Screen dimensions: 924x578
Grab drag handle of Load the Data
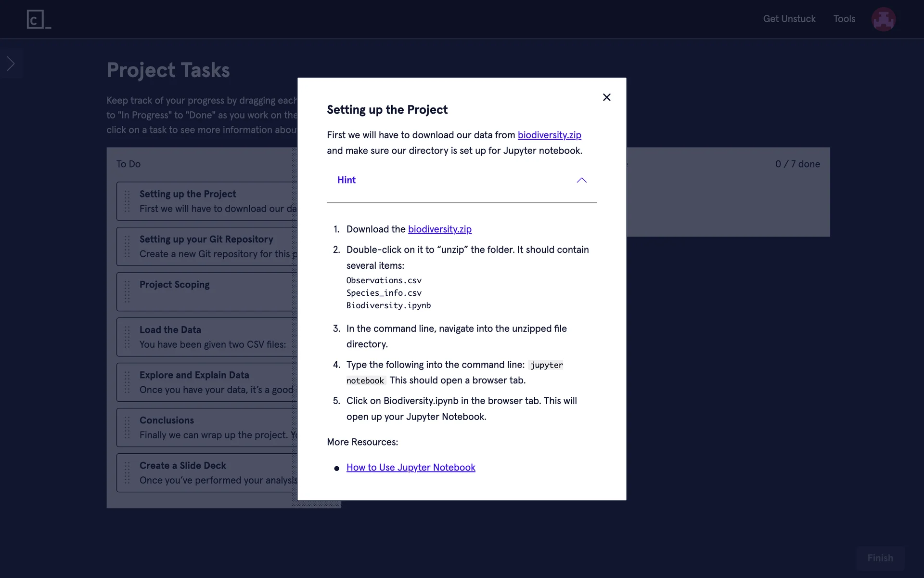(127, 337)
